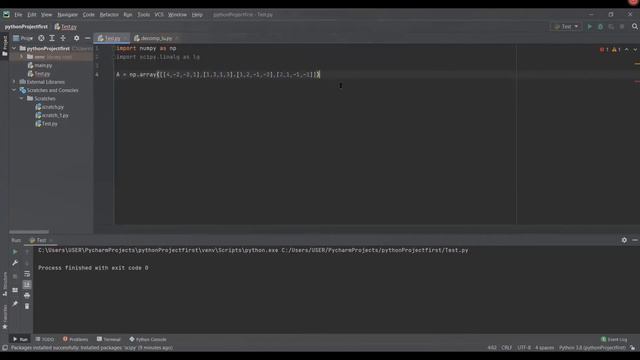The height and width of the screenshot is (360, 640).
Task: Open the Refactor menu
Action: [109, 15]
